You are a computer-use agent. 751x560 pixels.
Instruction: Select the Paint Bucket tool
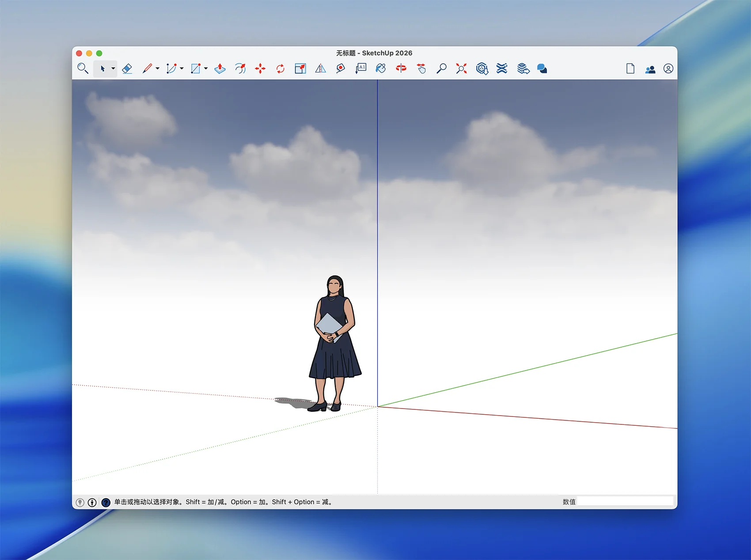(x=381, y=68)
